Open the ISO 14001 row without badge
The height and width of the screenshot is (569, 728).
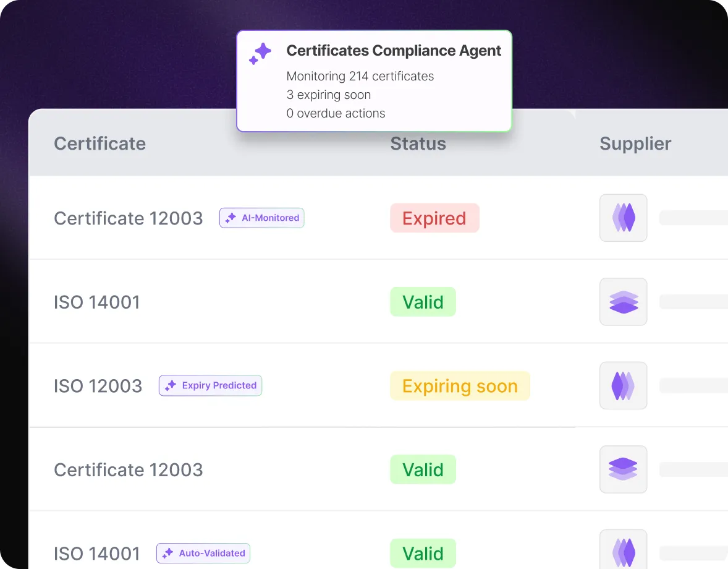point(378,302)
